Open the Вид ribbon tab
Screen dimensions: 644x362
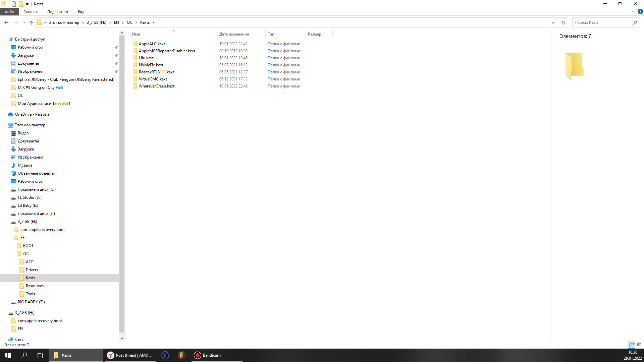[81, 12]
